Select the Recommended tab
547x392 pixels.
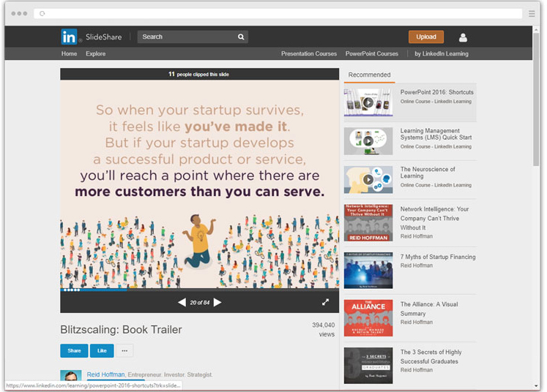[369, 75]
